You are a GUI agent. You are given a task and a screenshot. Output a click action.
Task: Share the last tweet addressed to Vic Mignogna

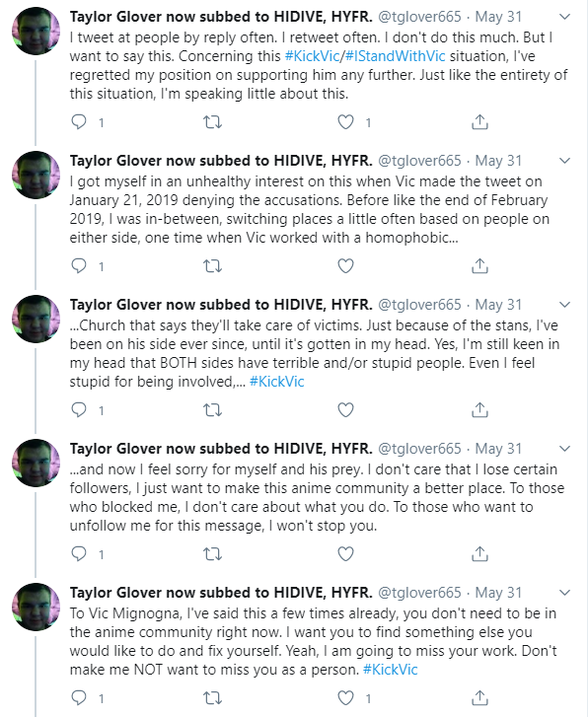(479, 698)
